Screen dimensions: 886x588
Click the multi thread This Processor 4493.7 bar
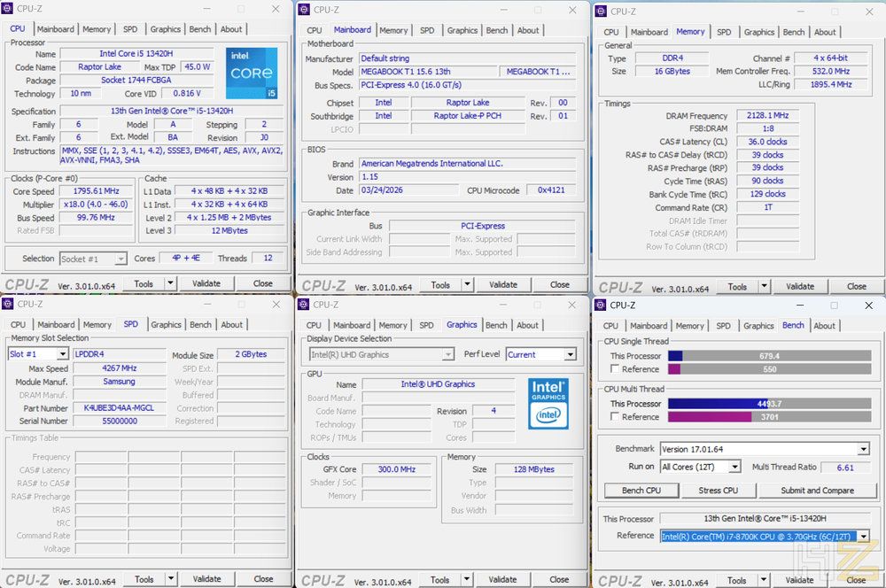tap(770, 403)
